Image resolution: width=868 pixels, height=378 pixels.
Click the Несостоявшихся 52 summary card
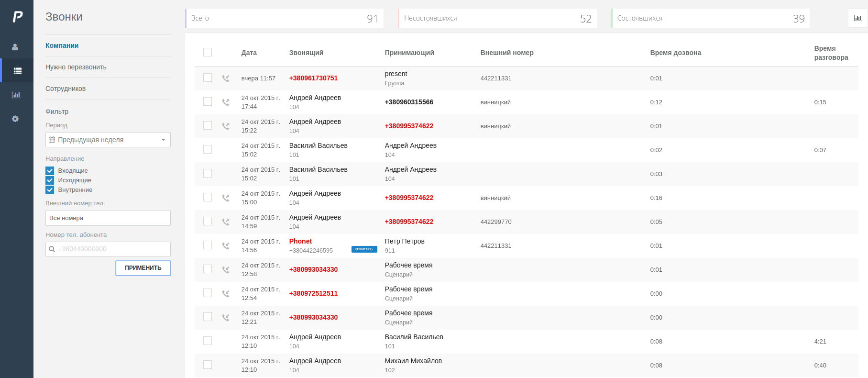[497, 18]
